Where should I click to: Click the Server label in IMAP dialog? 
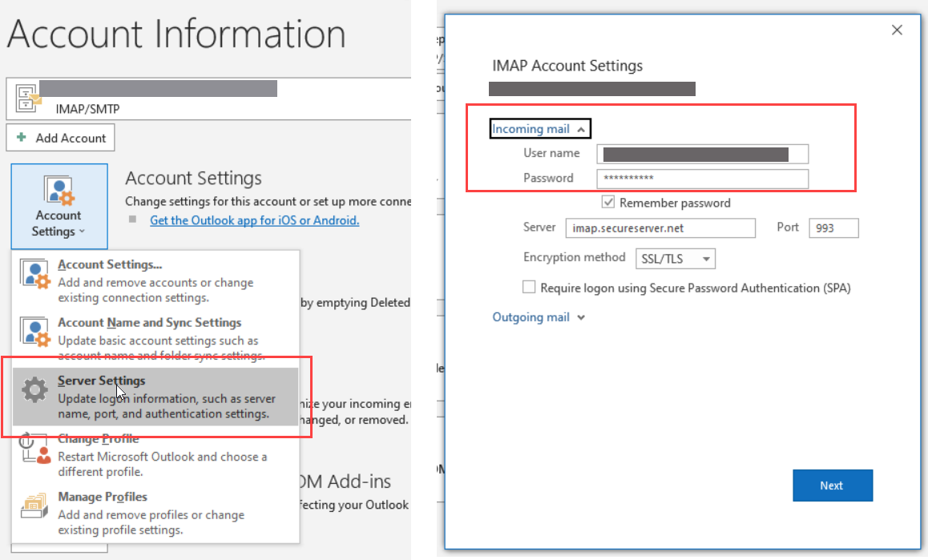click(x=539, y=228)
